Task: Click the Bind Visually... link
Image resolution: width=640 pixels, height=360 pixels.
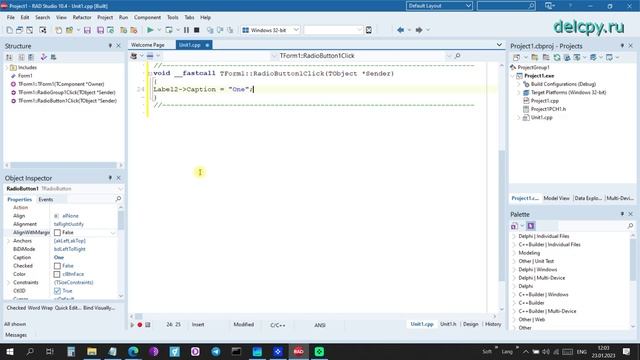Action: pos(99,308)
